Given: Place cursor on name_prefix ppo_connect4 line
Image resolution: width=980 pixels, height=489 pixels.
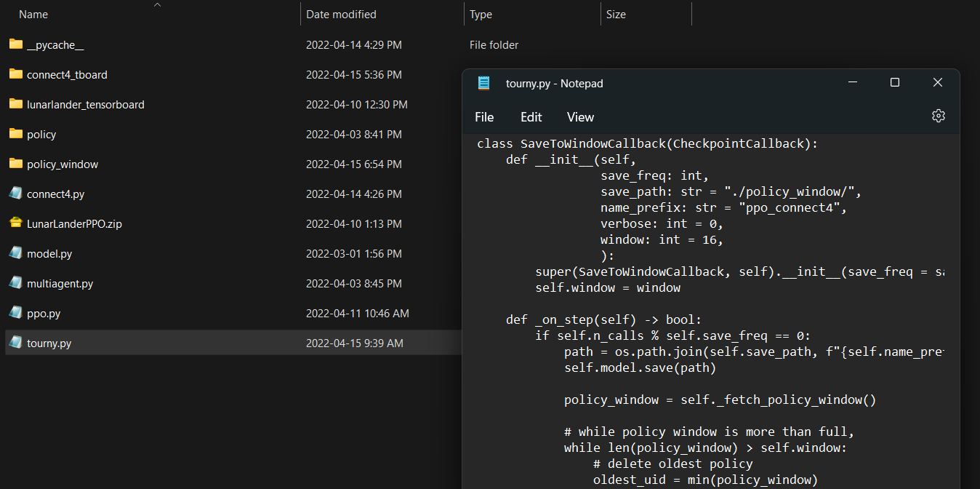Looking at the screenshot, I should point(723,208).
